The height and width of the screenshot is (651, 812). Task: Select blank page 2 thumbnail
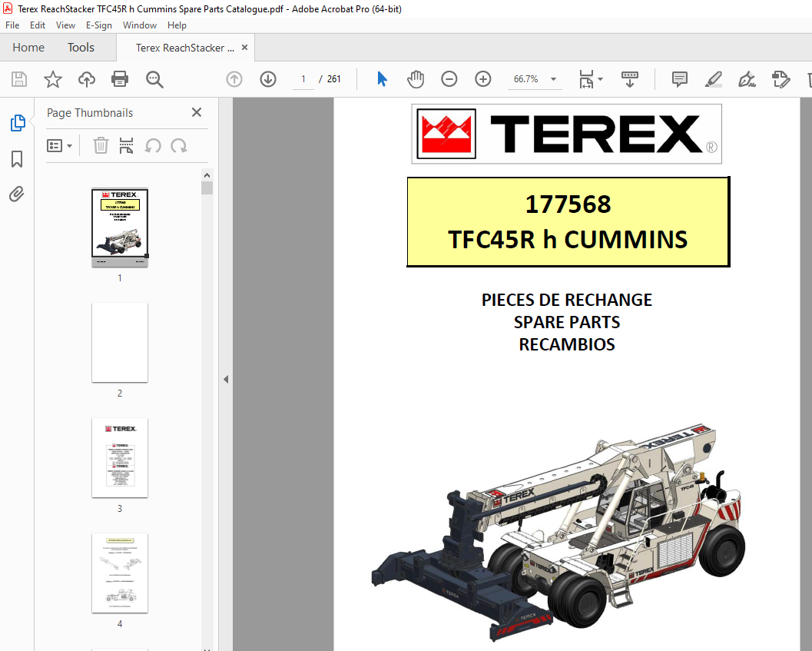coord(120,343)
